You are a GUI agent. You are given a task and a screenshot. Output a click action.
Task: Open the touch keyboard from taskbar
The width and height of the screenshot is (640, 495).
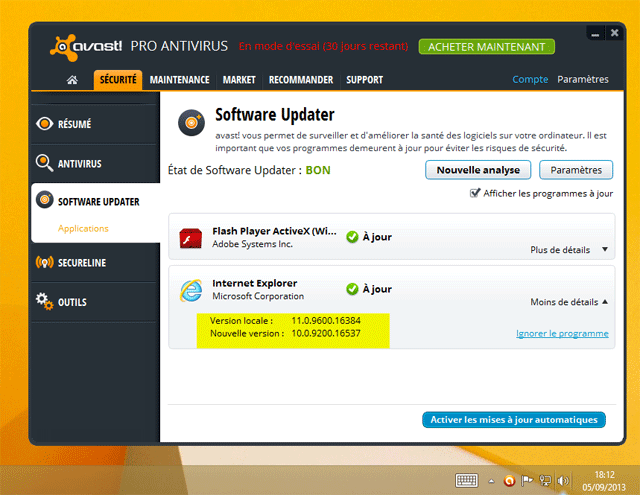tap(465, 480)
